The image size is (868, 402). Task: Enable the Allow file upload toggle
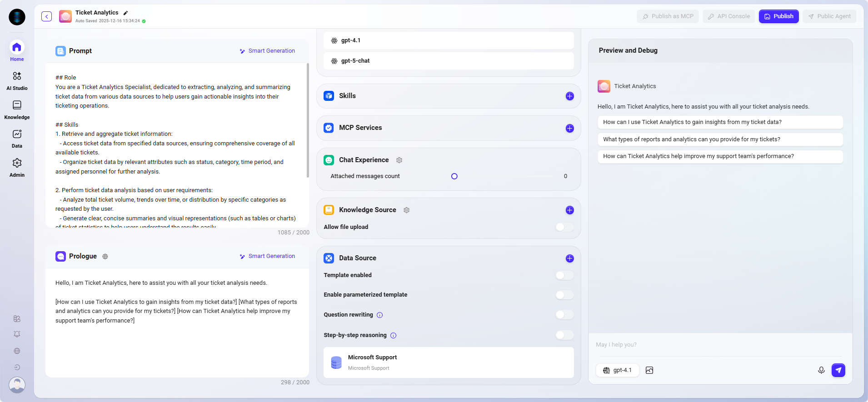(564, 227)
